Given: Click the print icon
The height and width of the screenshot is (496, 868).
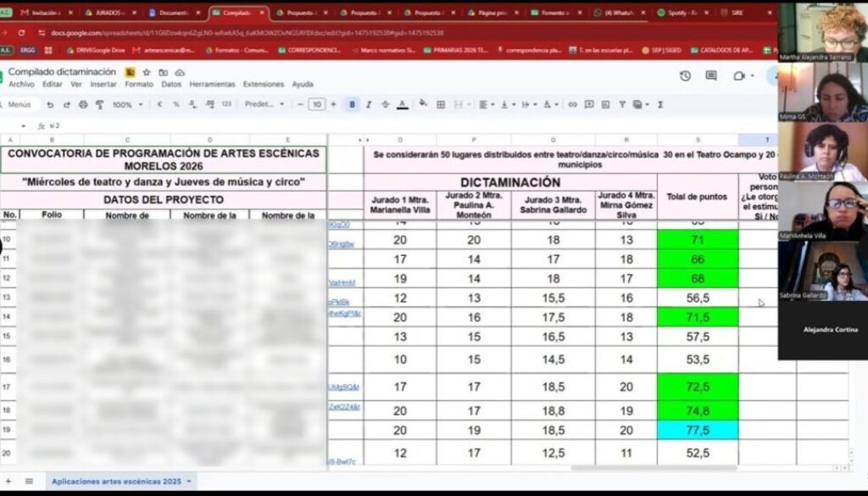Looking at the screenshot, I should [83, 104].
